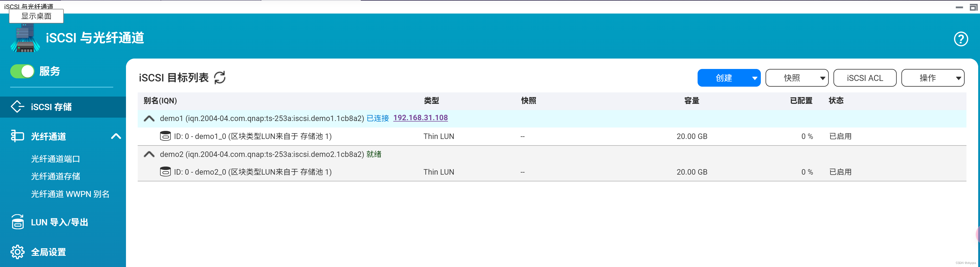This screenshot has height=267, width=980.
Task: Open the 192.168.31.108 connection link
Action: tap(420, 118)
